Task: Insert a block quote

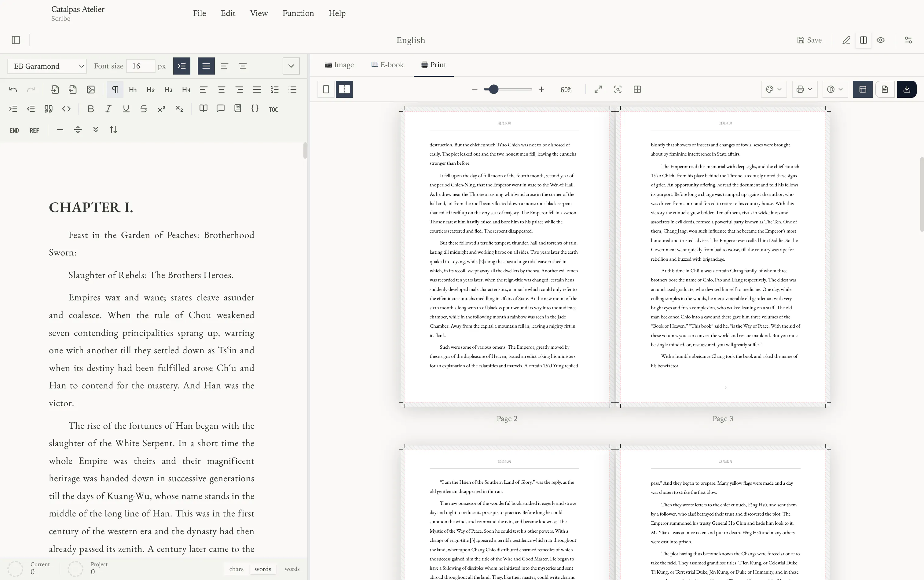Action: click(48, 109)
